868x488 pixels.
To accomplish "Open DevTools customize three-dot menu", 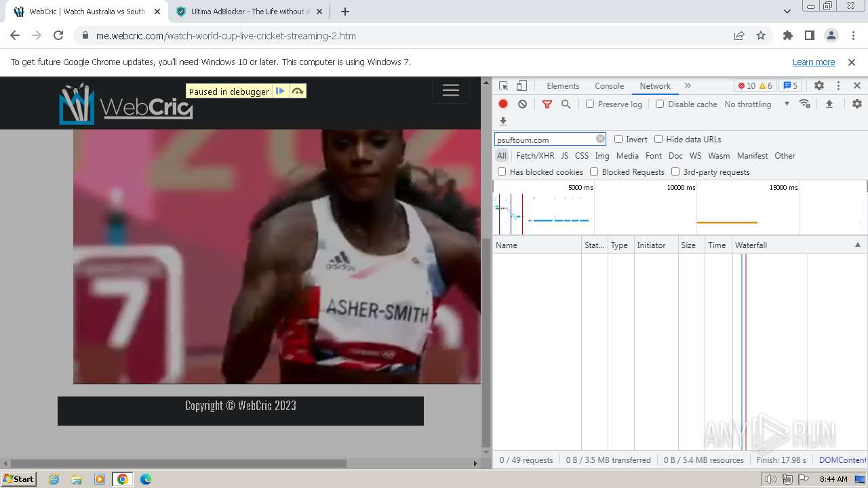I will click(x=838, y=86).
